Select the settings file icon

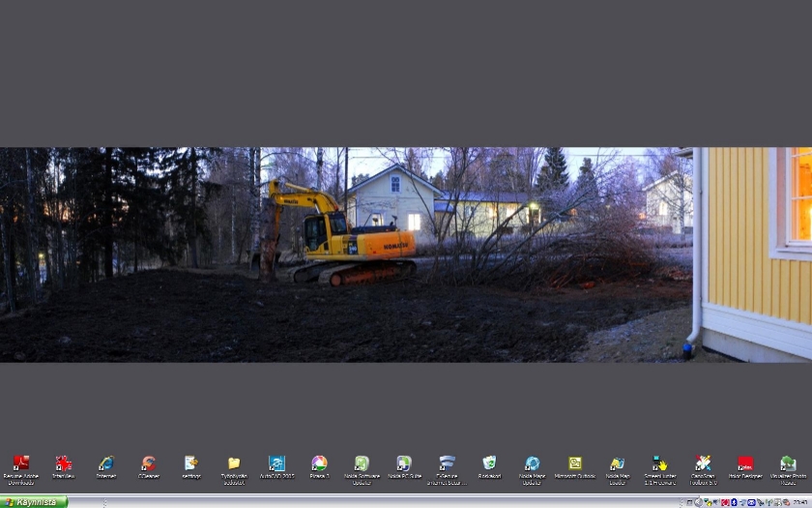190,463
